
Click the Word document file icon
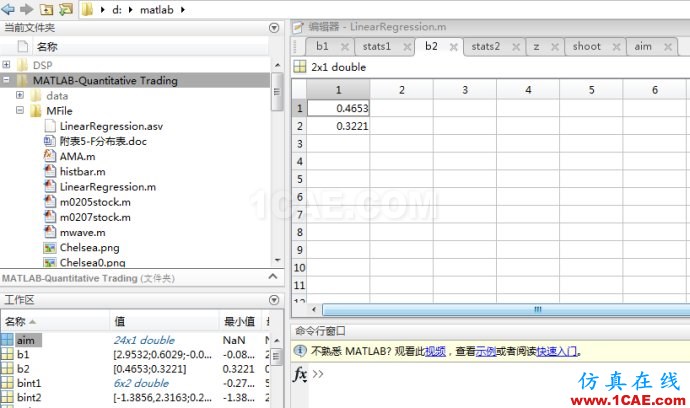(x=50, y=141)
